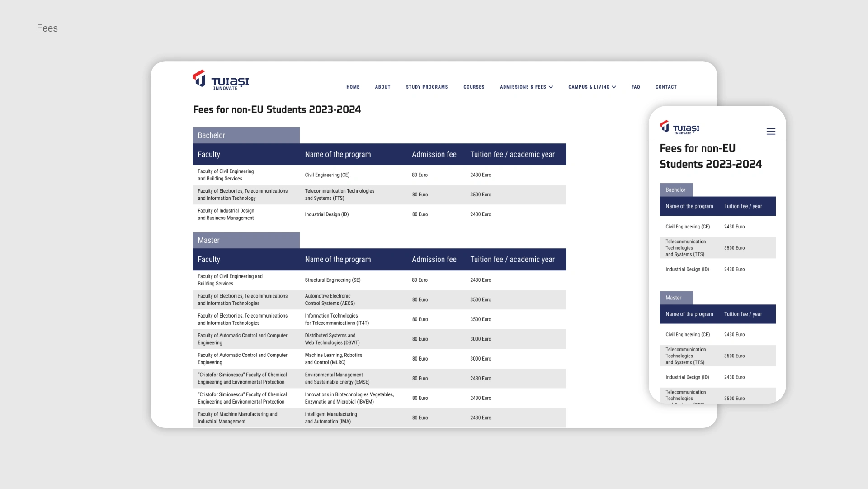The height and width of the screenshot is (489, 868).
Task: Click the Bachelor Tuition fee column header
Action: (512, 154)
